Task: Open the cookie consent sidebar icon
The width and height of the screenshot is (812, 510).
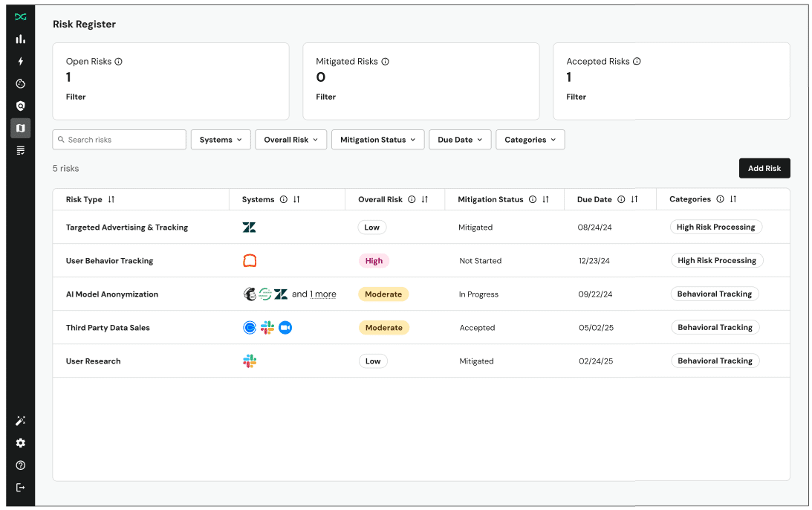Action: point(21,84)
